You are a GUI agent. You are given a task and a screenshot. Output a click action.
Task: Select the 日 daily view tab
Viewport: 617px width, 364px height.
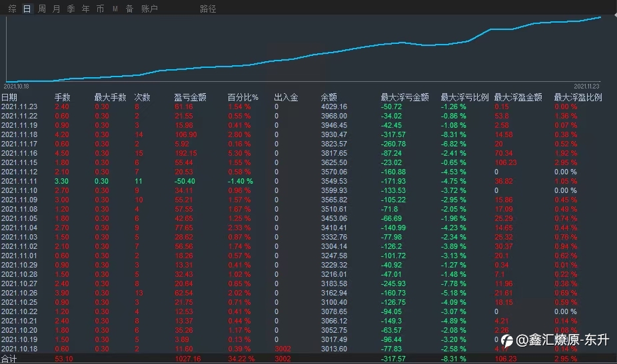click(x=27, y=9)
